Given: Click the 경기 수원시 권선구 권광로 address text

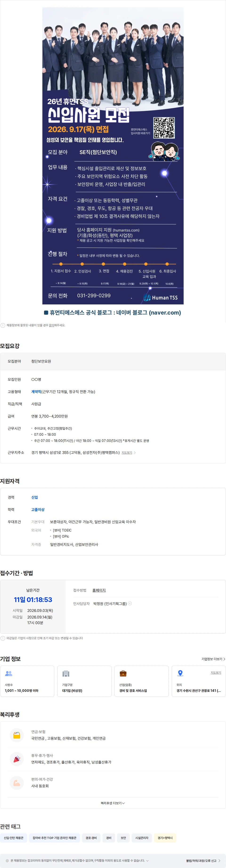Looking at the screenshot, I should tap(198, 690).
